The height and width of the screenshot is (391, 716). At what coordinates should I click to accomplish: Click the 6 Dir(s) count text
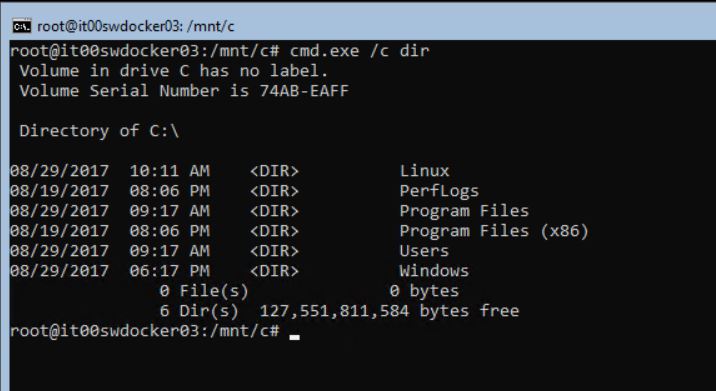199,311
